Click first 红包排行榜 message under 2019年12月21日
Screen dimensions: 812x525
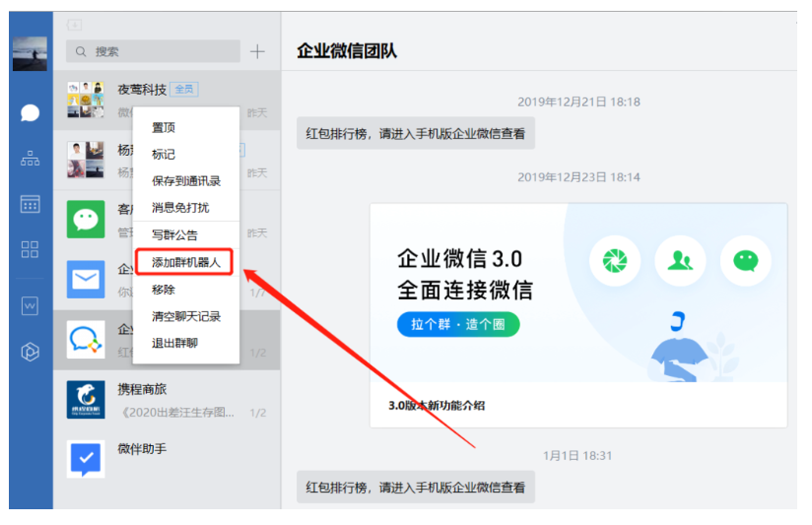pos(416,134)
